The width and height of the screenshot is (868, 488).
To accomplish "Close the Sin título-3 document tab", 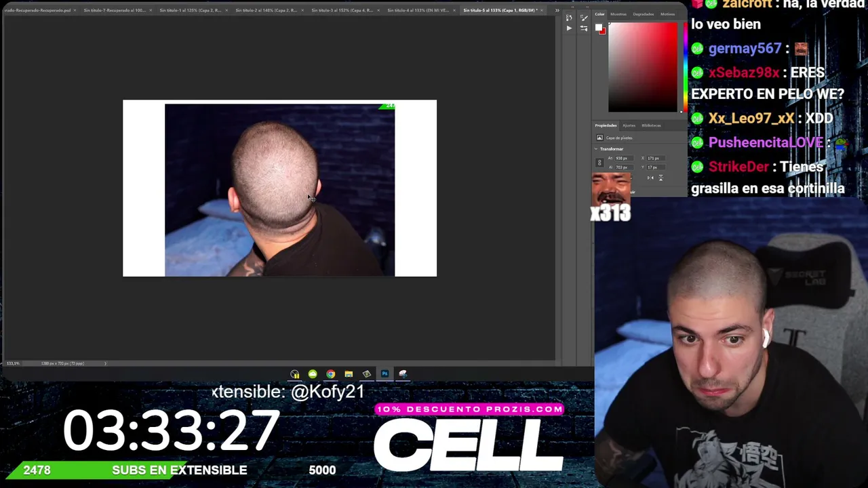I will point(378,10).
